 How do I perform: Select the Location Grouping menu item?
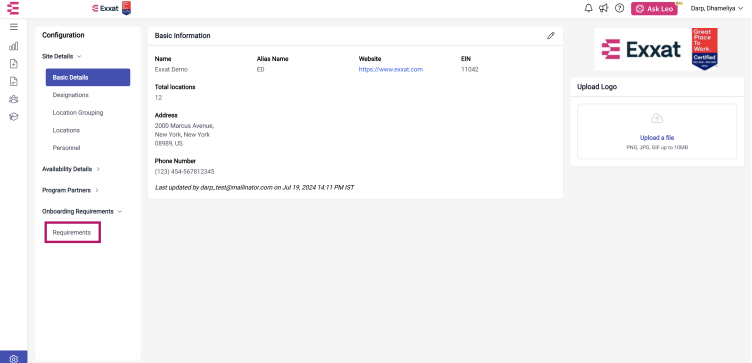[78, 113]
